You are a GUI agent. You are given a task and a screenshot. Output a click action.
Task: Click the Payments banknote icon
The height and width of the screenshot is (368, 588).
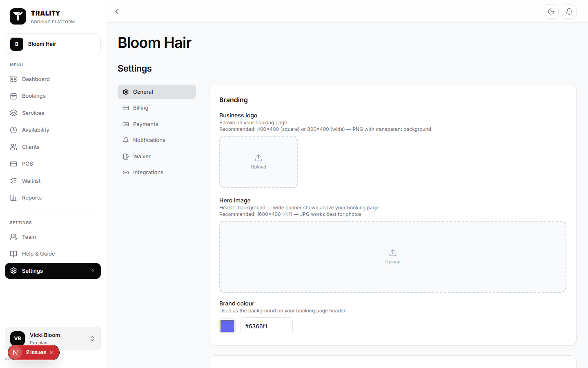point(126,124)
